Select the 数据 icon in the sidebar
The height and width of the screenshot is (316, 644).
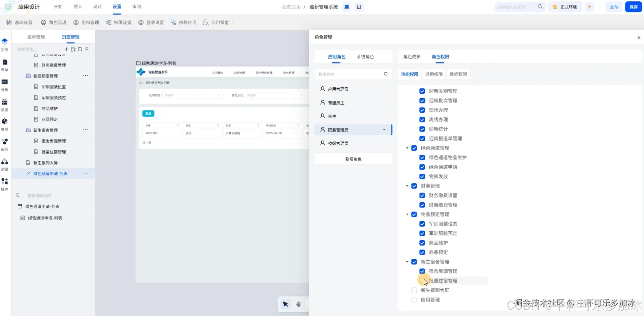click(4, 104)
